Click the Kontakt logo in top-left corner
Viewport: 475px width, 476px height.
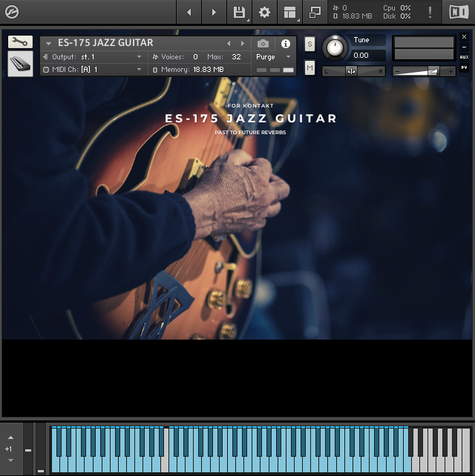tap(12, 12)
